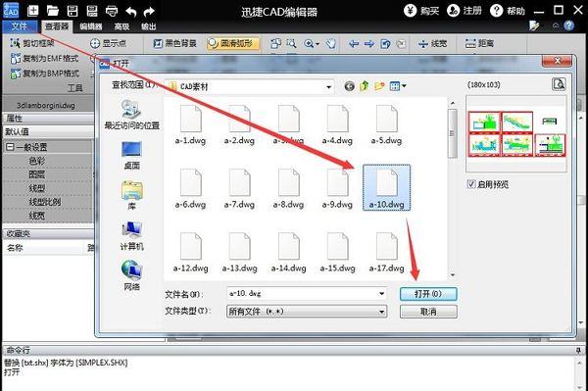Select the file a-6.dwg

tap(190, 188)
